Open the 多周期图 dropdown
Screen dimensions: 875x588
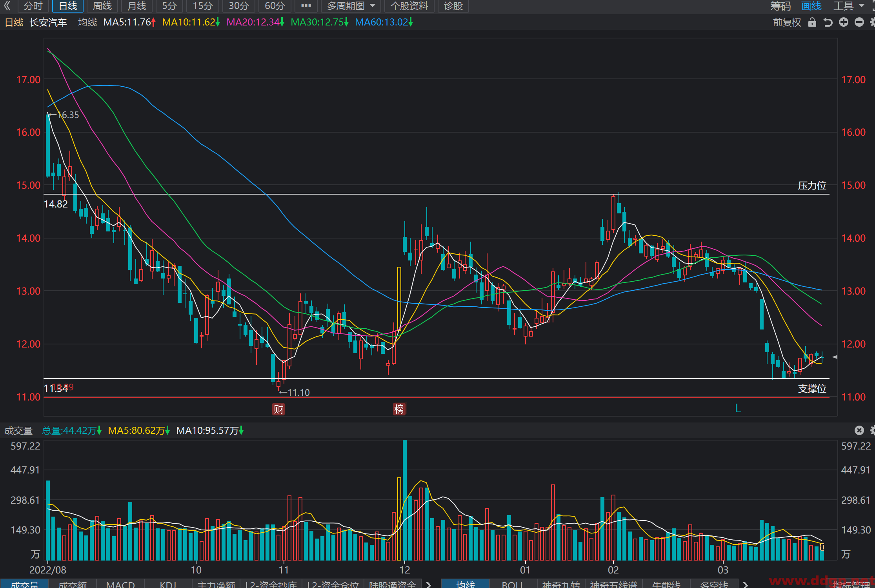click(351, 6)
